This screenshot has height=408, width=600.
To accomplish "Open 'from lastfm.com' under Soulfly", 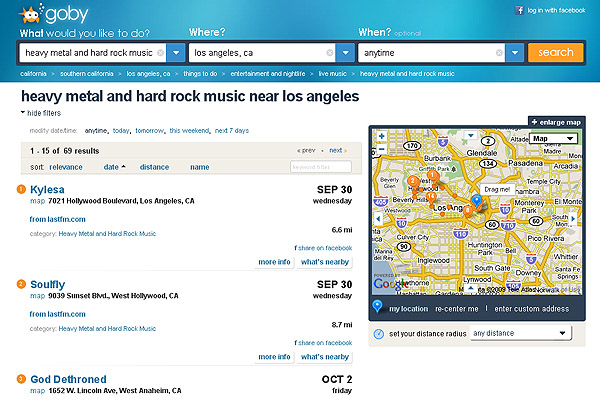I will tap(57, 314).
